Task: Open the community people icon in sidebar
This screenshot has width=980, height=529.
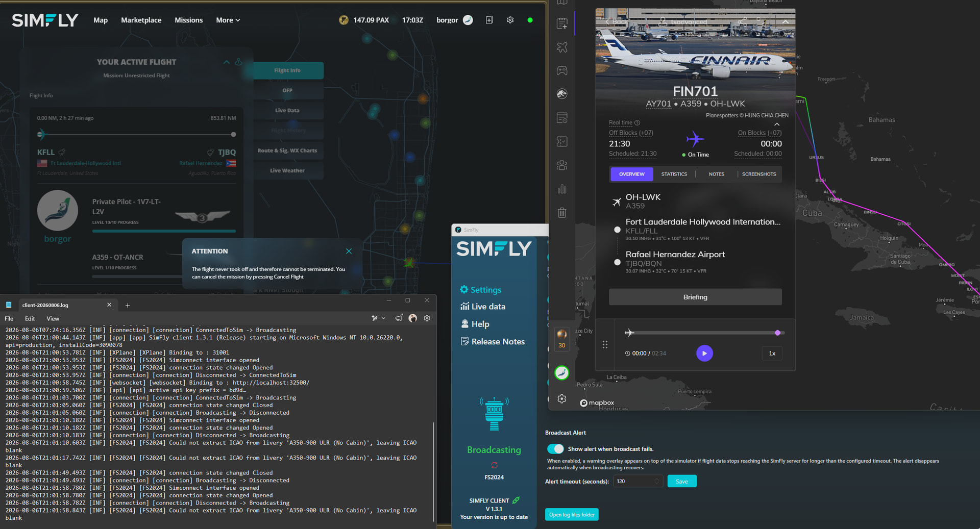Action: (562, 165)
